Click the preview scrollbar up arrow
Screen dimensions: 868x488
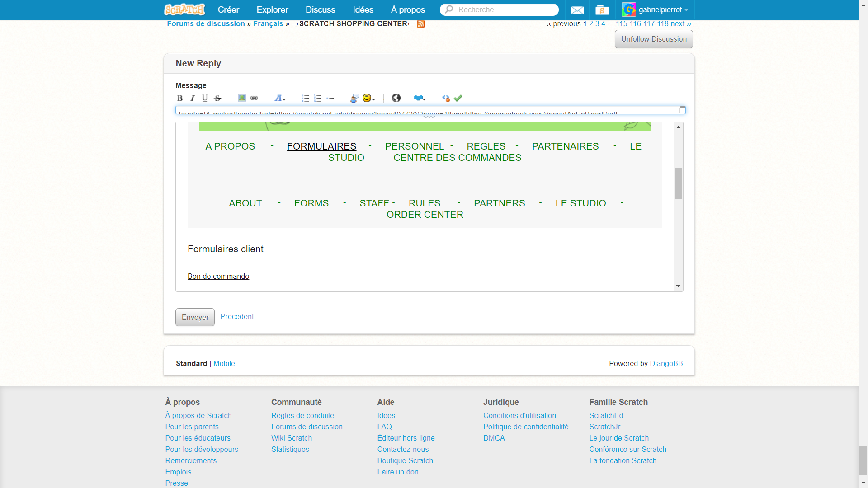tap(678, 127)
